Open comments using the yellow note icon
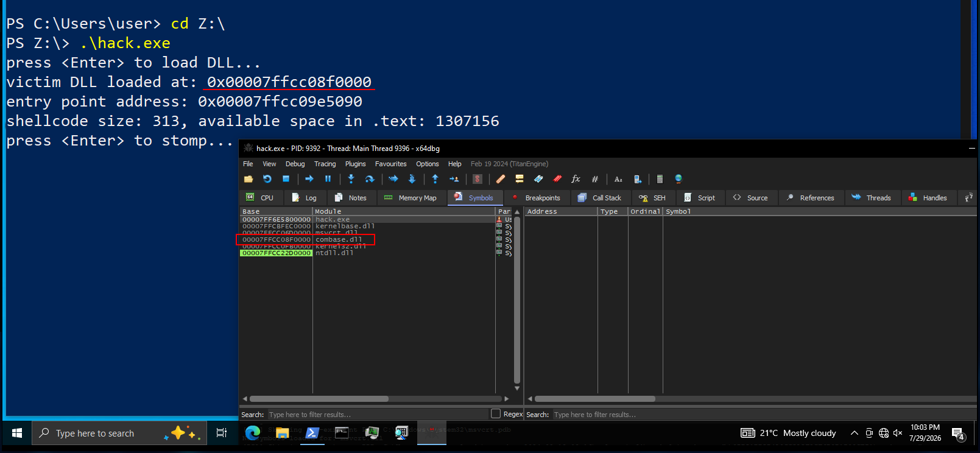 click(520, 179)
